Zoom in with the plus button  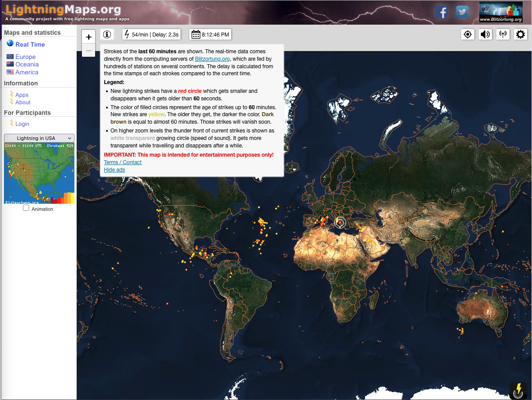89,37
